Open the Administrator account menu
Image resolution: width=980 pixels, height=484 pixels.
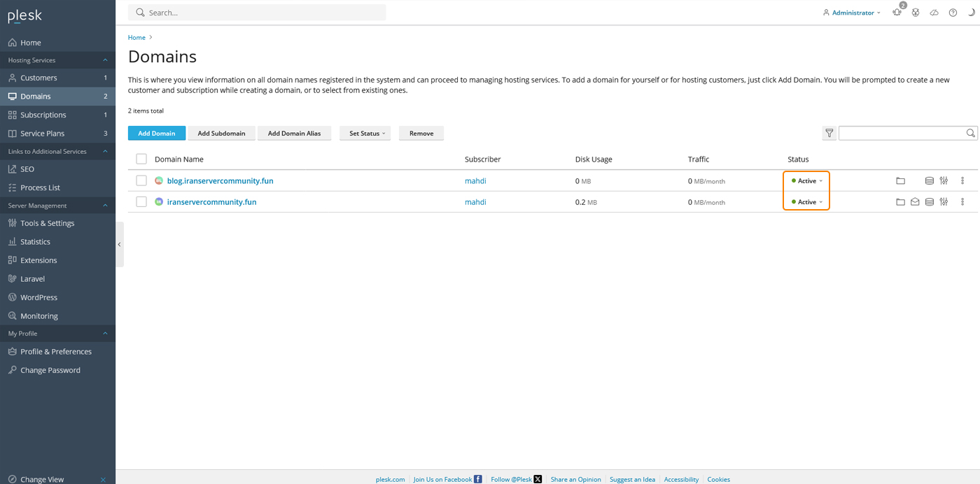pyautogui.click(x=852, y=13)
